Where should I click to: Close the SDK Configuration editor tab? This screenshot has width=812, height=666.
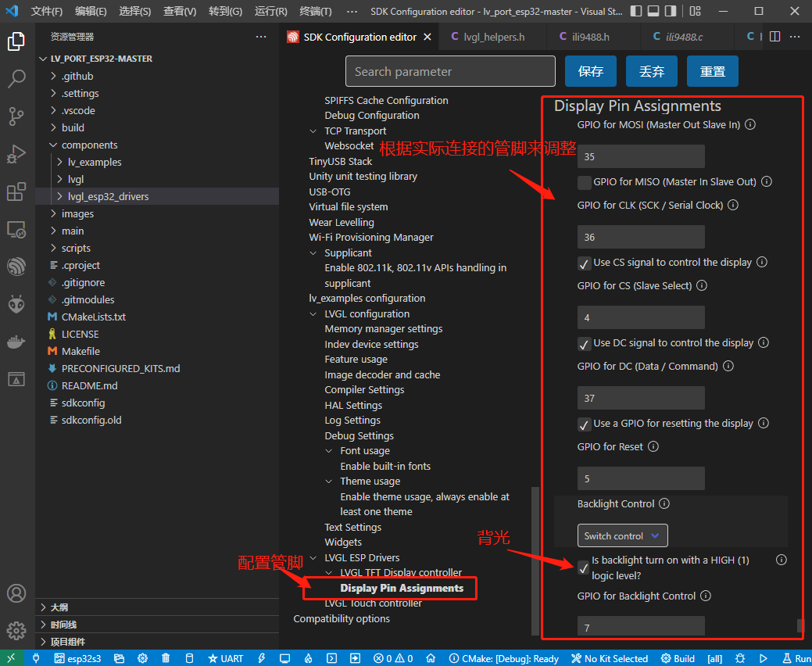427,37
